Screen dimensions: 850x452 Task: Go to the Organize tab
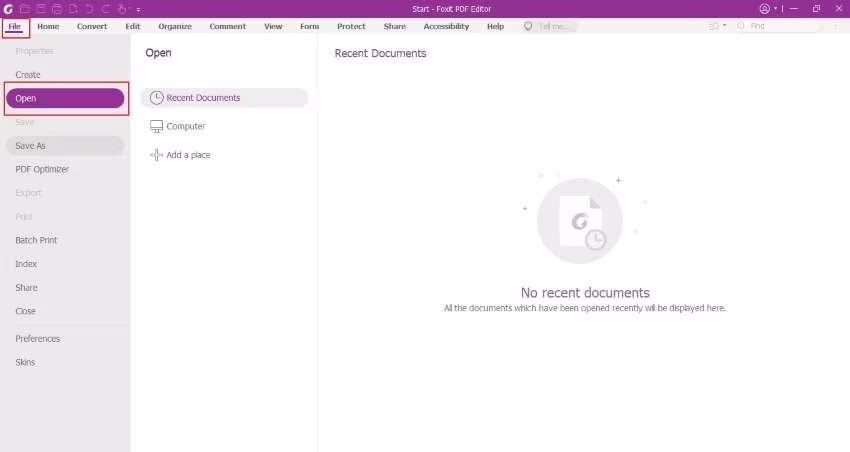[x=175, y=26]
